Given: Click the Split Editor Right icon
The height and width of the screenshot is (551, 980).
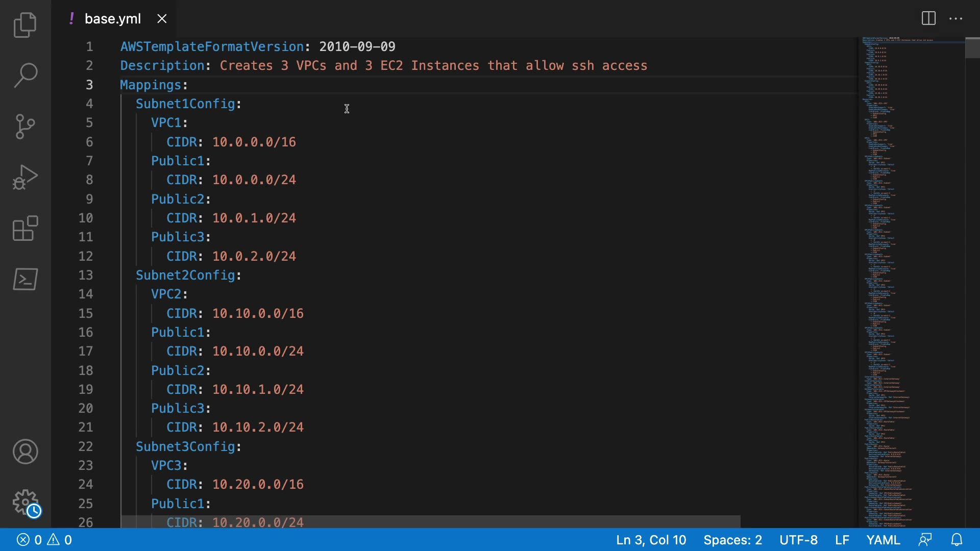Looking at the screenshot, I should pyautogui.click(x=928, y=18).
